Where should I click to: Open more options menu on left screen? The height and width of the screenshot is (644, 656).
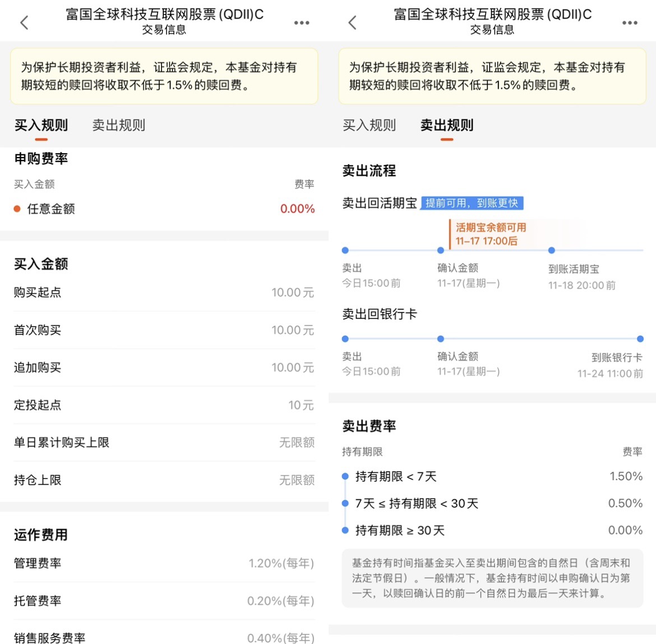coord(302,22)
